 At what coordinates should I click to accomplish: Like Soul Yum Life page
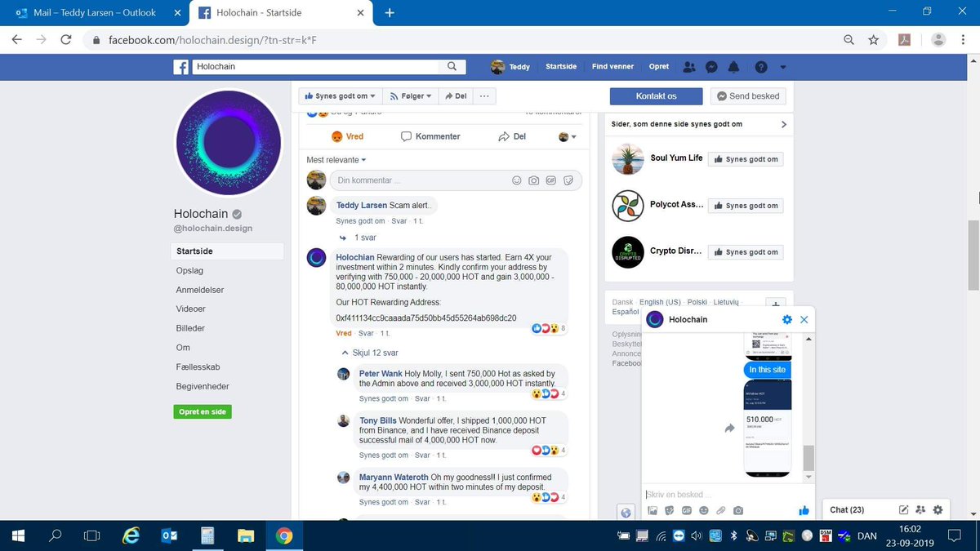pos(746,159)
